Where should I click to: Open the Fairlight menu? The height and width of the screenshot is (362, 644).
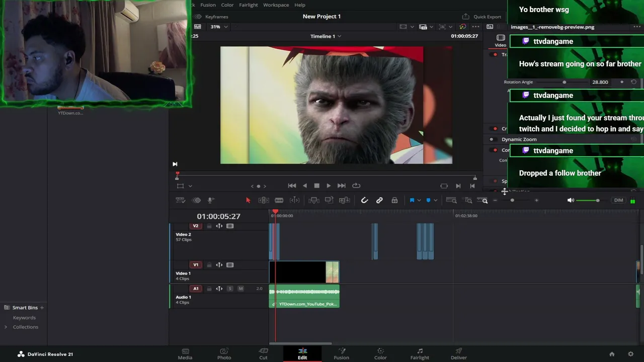pos(248,5)
